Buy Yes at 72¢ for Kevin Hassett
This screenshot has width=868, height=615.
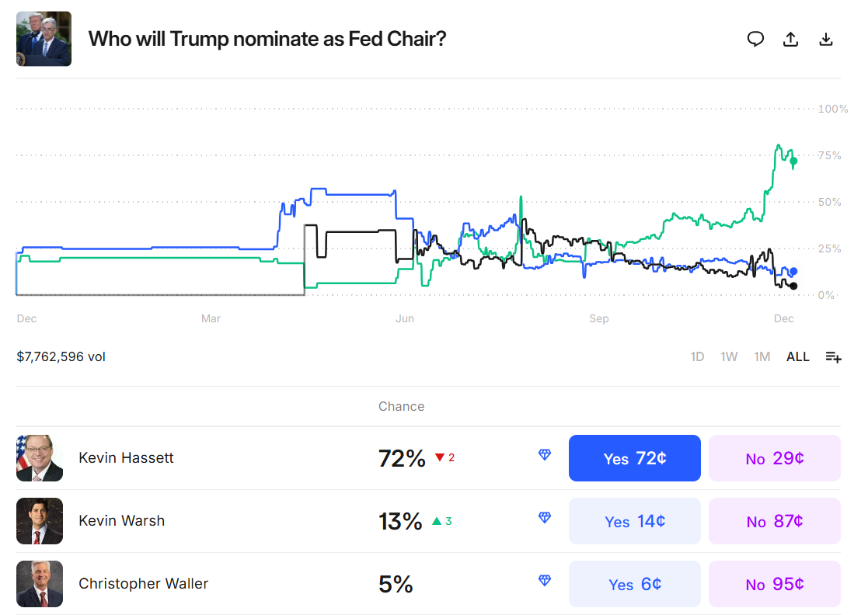tap(634, 458)
